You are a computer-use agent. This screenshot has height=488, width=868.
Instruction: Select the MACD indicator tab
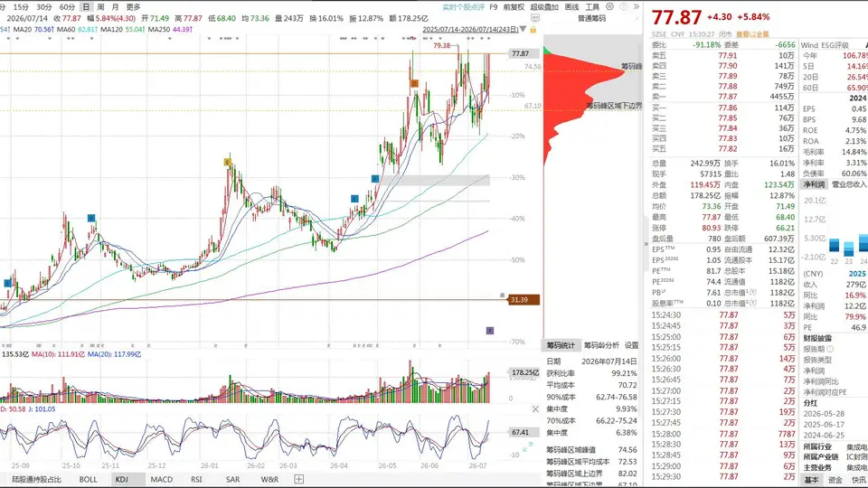click(x=162, y=479)
